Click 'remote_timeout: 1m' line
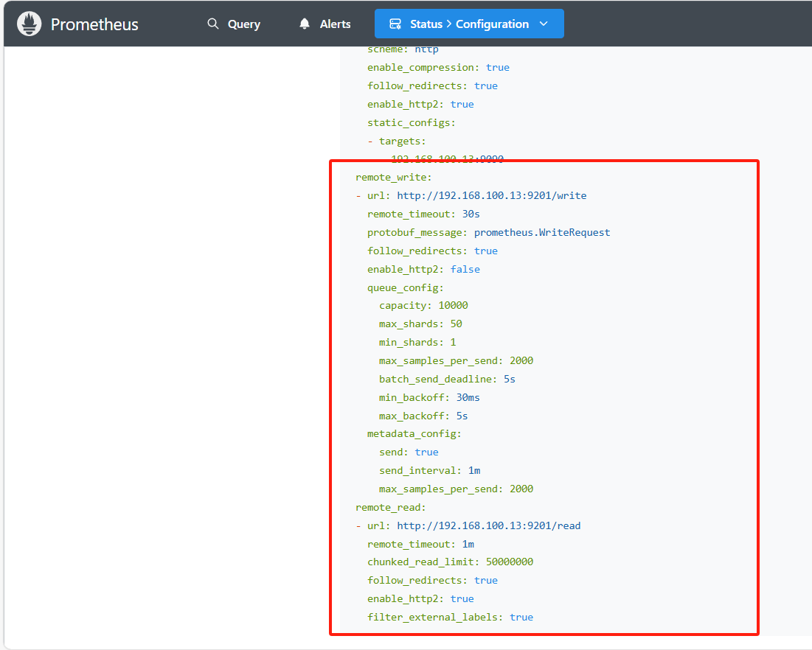 tap(420, 545)
